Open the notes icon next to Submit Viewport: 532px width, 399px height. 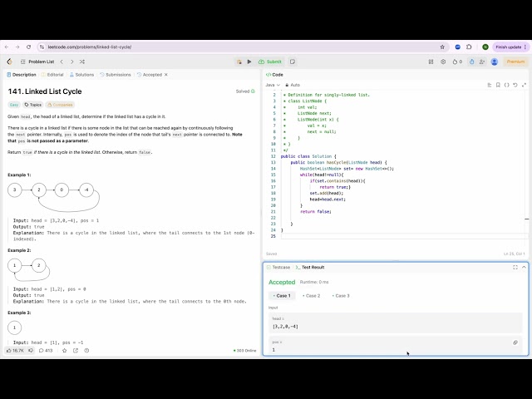click(293, 62)
